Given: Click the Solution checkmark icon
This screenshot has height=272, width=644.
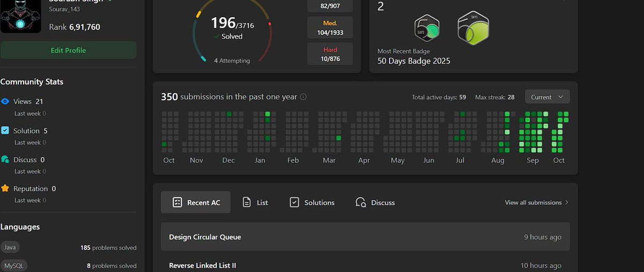Looking at the screenshot, I should pos(5,130).
